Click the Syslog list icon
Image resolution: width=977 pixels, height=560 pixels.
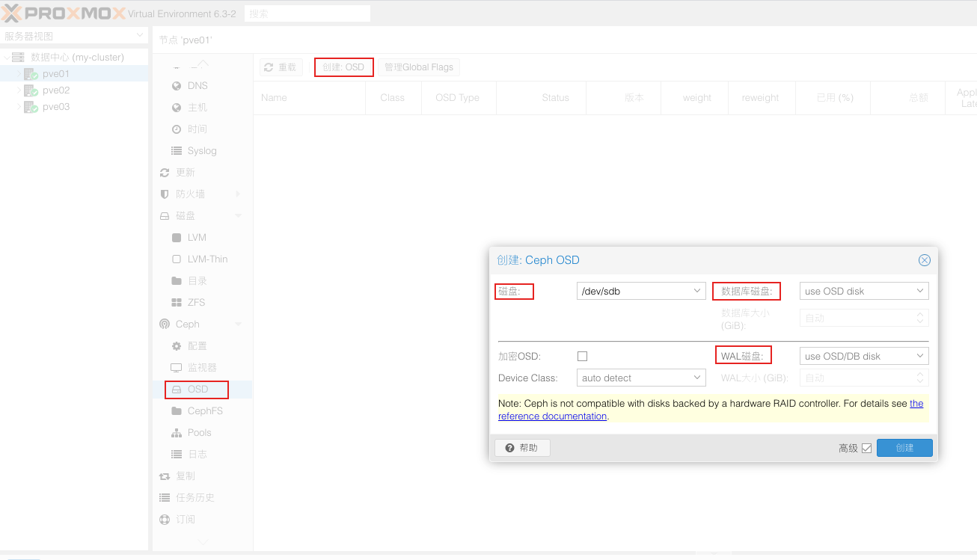(177, 151)
